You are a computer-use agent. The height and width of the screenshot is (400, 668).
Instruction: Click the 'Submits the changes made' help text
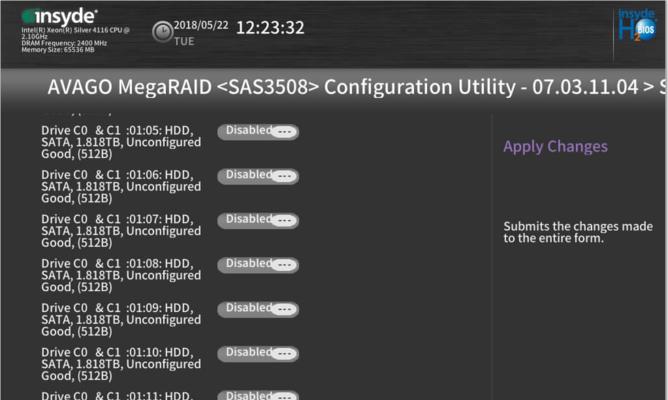[x=578, y=232]
